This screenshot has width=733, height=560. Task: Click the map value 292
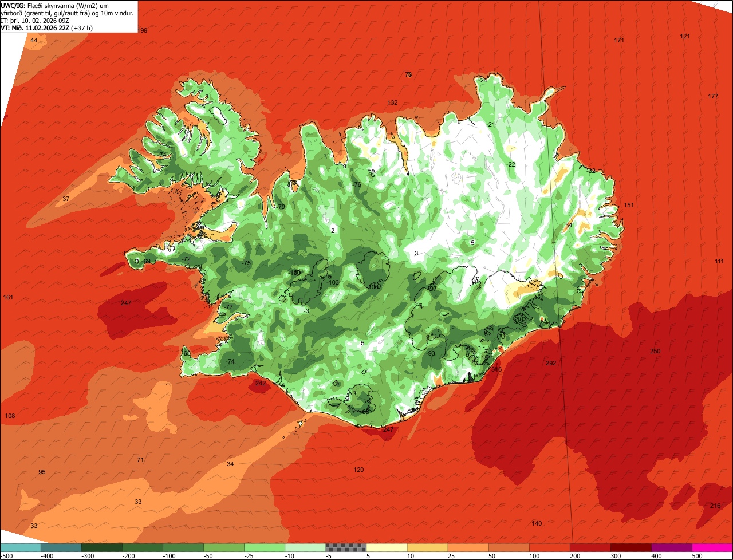click(551, 363)
